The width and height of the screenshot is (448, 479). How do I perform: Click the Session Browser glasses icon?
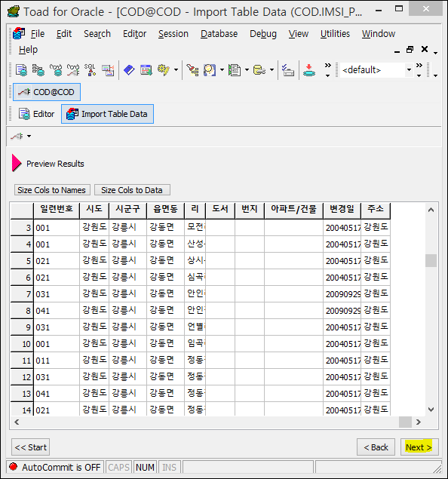(56, 70)
